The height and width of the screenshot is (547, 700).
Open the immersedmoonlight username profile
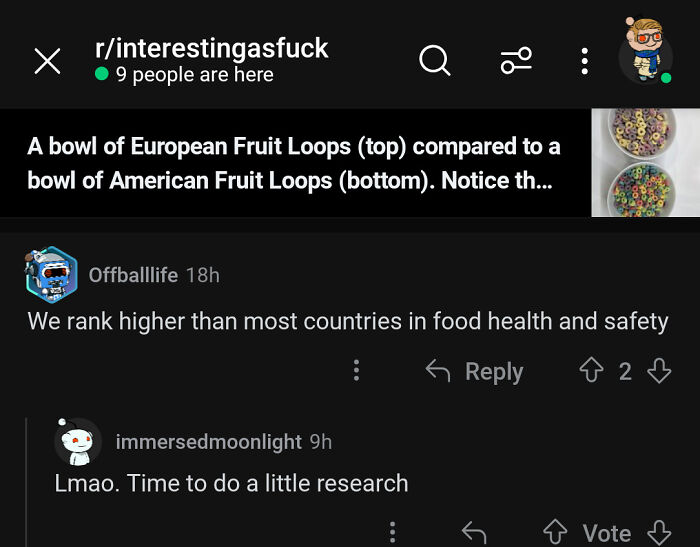pyautogui.click(x=208, y=441)
